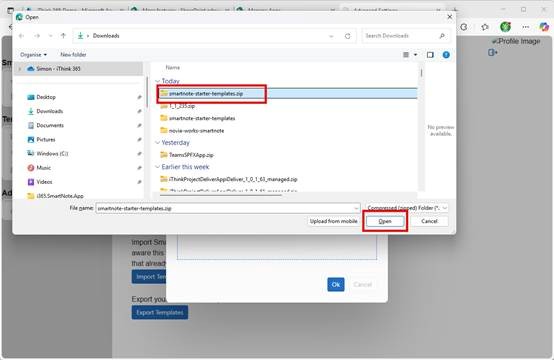Select the 1_1_235.zip file
The height and width of the screenshot is (360, 554).
(x=182, y=106)
